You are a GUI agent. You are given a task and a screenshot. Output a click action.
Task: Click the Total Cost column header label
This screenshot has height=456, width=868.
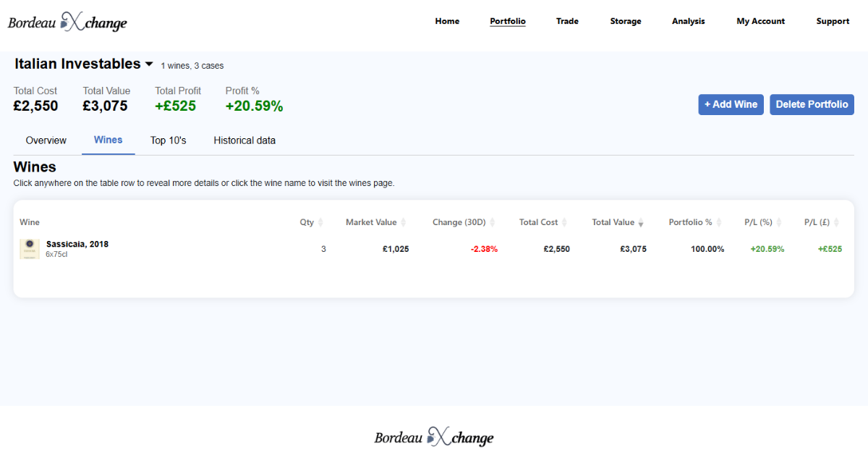click(x=539, y=222)
